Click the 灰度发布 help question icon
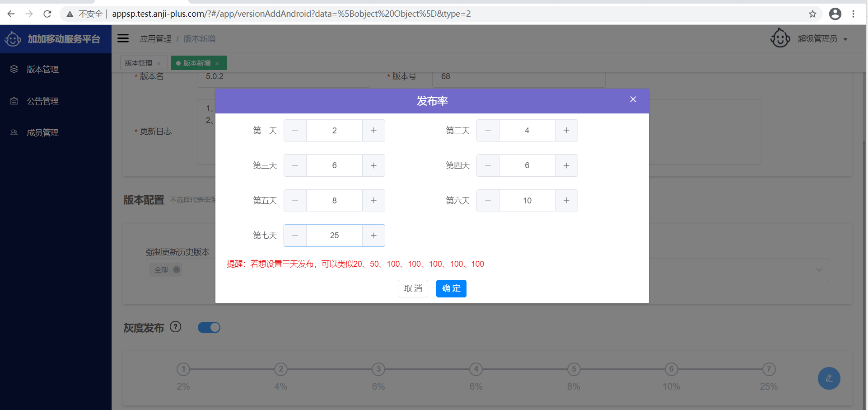The height and width of the screenshot is (410, 868). (x=175, y=327)
